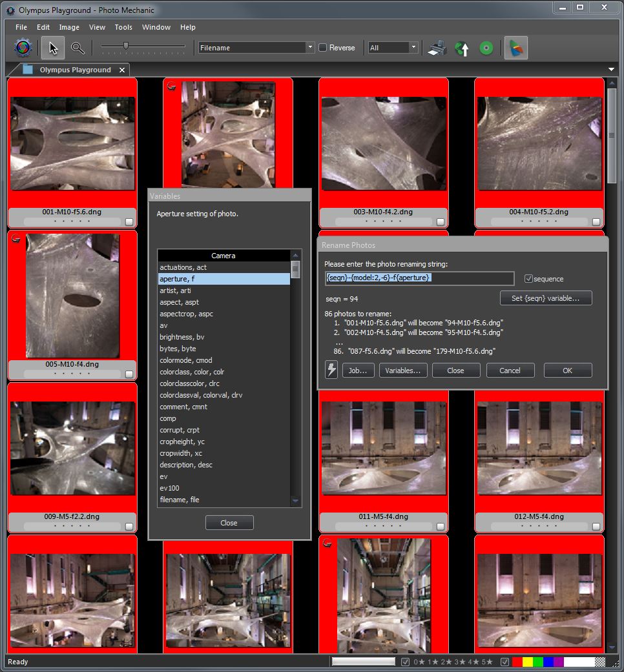Image resolution: width=624 pixels, height=672 pixels.
Task: Select the arrow pointer tool
Action: pyautogui.click(x=53, y=48)
